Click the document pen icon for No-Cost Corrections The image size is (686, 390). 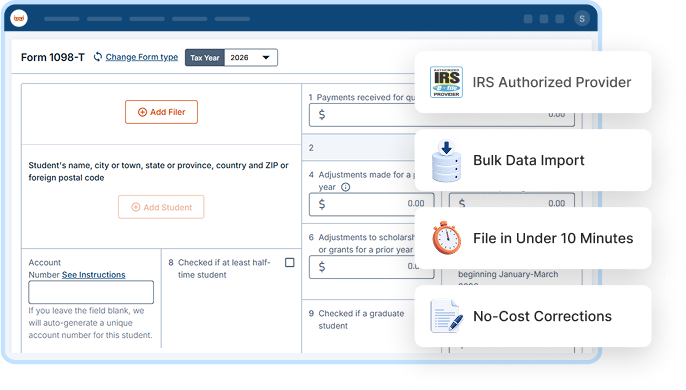coord(446,316)
